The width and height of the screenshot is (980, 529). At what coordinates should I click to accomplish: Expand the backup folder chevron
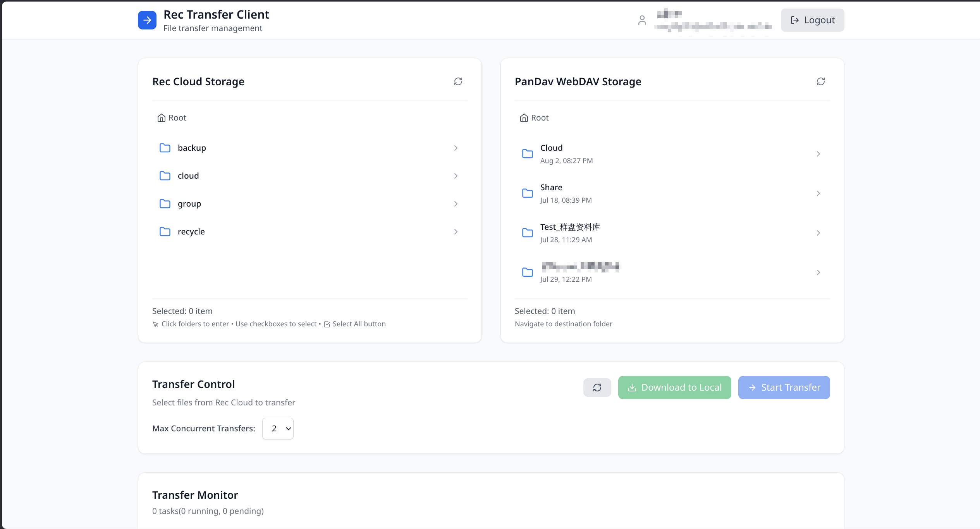(x=456, y=148)
